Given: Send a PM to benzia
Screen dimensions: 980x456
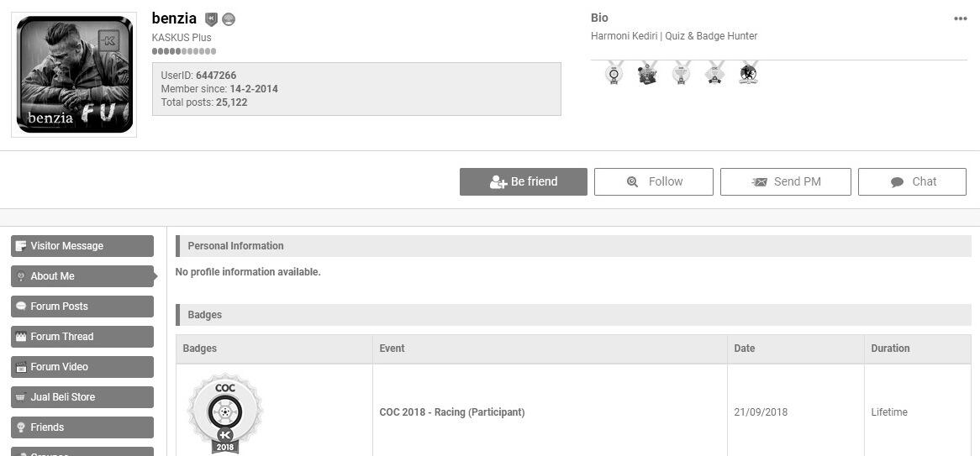Looking at the screenshot, I should point(786,181).
